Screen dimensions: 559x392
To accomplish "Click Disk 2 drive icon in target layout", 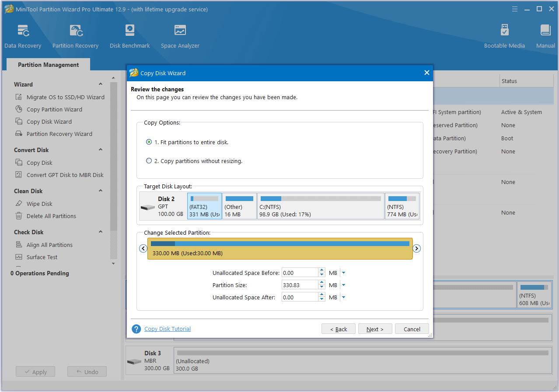I will click(x=148, y=207).
